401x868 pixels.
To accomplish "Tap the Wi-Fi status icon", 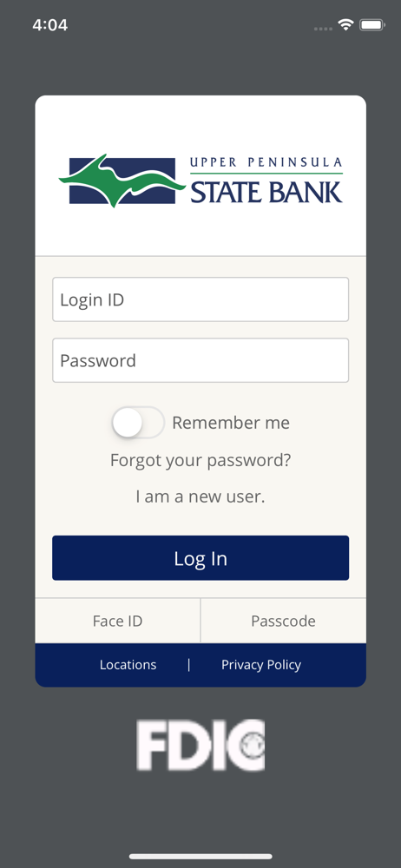I will click(346, 25).
